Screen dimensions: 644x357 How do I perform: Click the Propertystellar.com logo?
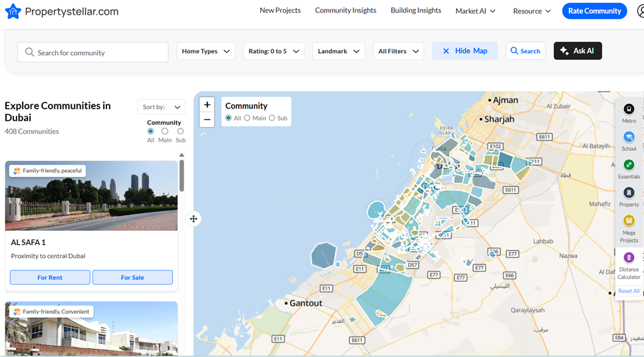(x=61, y=11)
